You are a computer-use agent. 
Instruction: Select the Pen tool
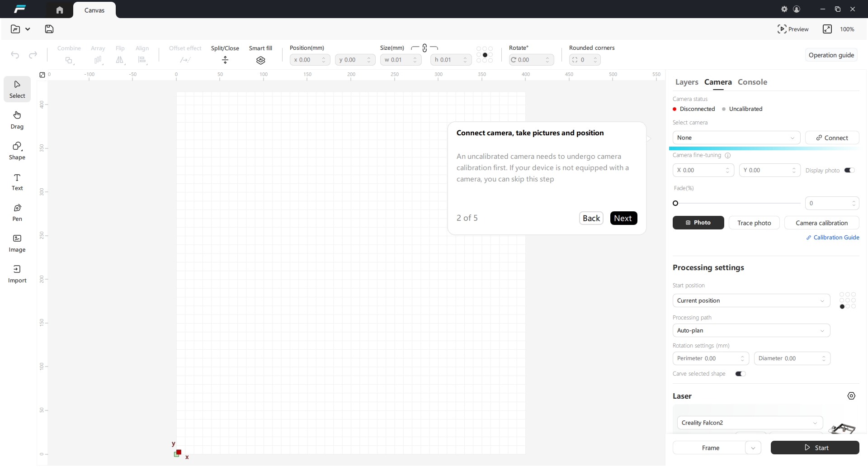[17, 212]
